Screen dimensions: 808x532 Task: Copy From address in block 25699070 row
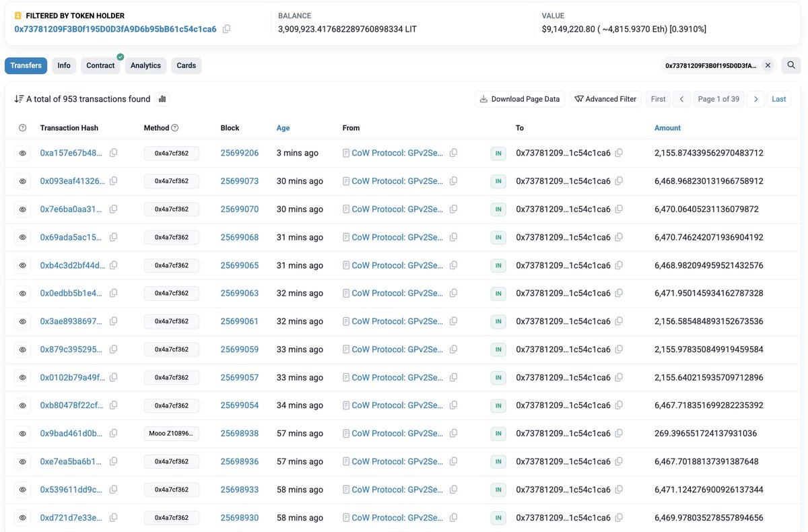(453, 209)
